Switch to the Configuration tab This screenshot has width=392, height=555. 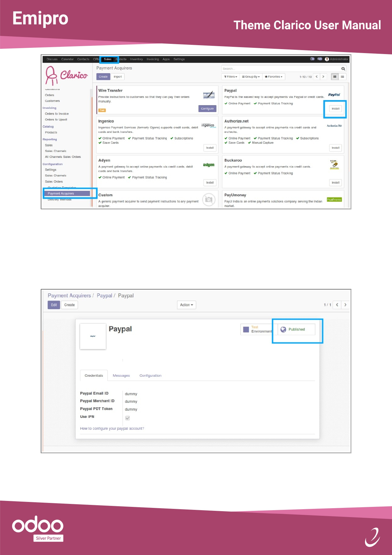click(151, 376)
